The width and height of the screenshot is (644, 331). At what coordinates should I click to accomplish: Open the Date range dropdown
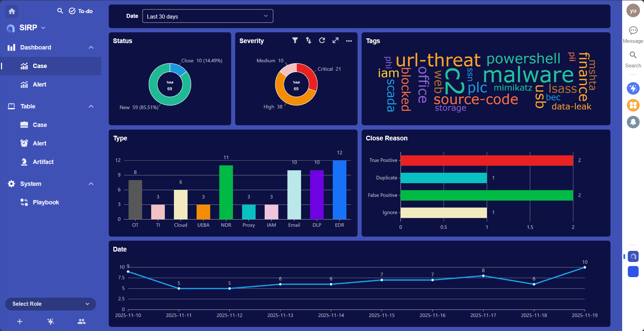pyautogui.click(x=208, y=16)
